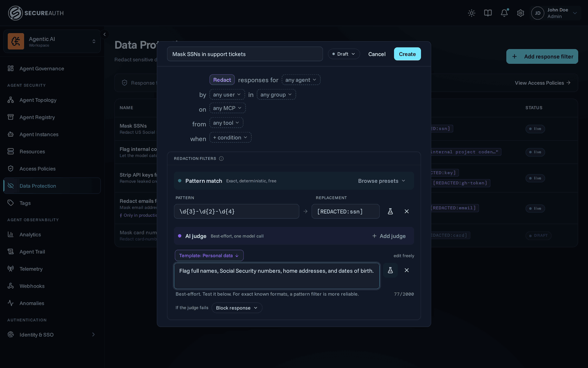Toggle the light/dark theme sun icon
The height and width of the screenshot is (368, 588).
pyautogui.click(x=472, y=13)
